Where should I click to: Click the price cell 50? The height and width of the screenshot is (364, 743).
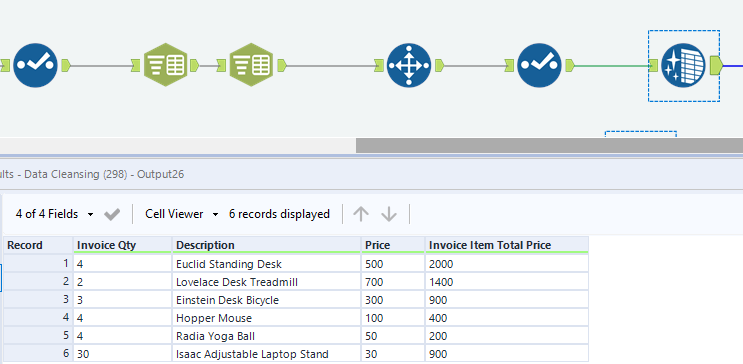coord(393,336)
